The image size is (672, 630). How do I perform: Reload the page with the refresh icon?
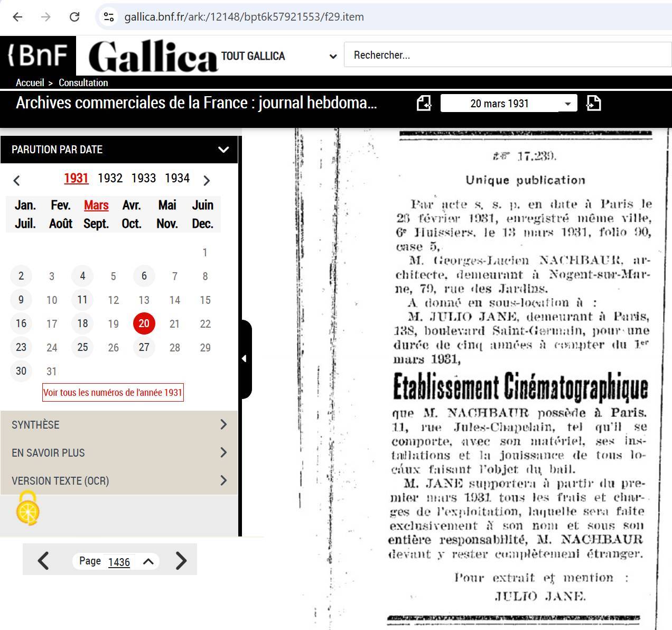coord(74,17)
